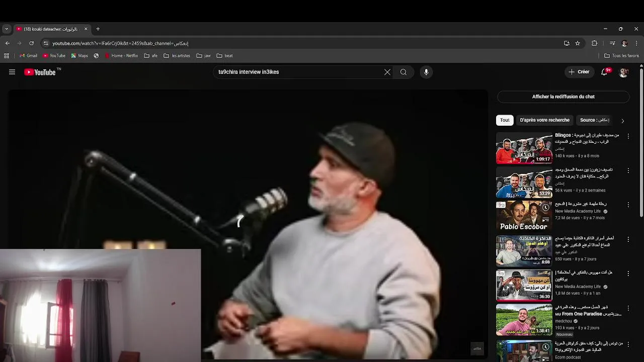The image size is (644, 362).
Task: Click the browser address bar URL
Action: 120,43
